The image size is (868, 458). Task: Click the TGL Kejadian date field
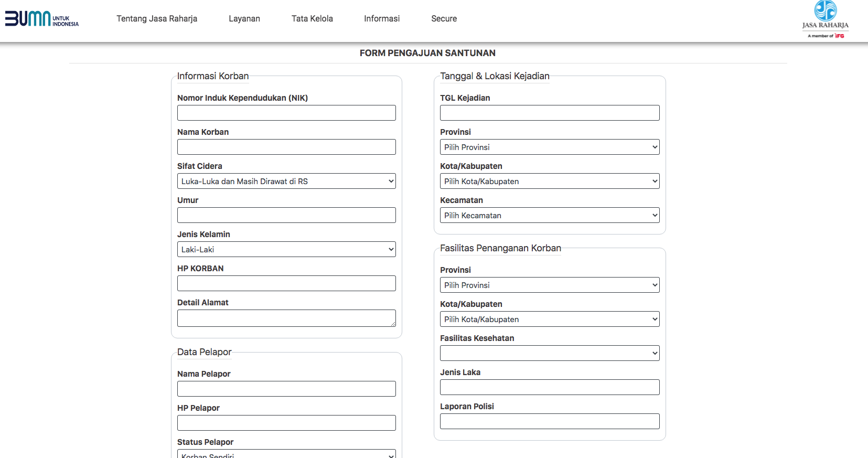(x=550, y=113)
